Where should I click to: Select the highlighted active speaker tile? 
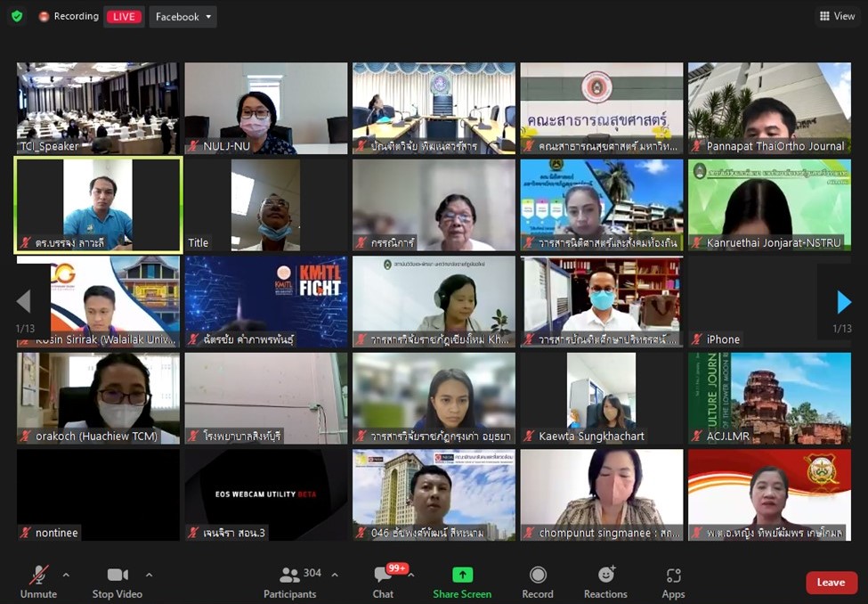(98, 205)
